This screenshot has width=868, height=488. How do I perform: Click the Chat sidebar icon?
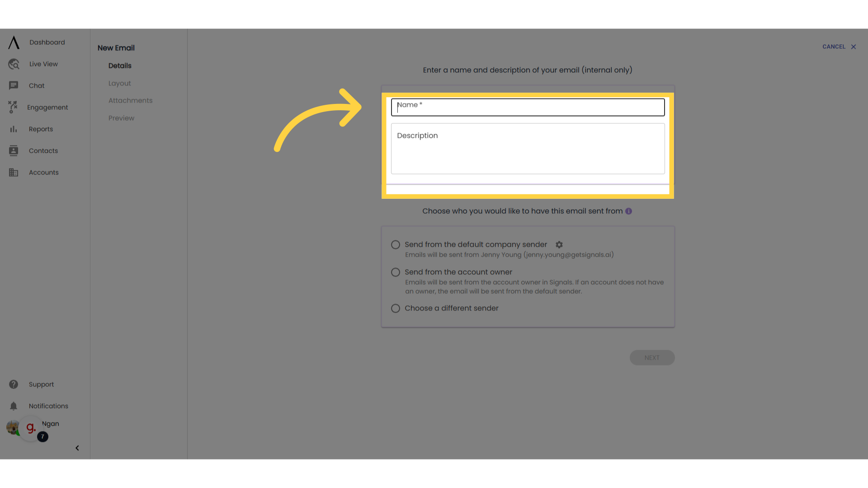pos(13,85)
